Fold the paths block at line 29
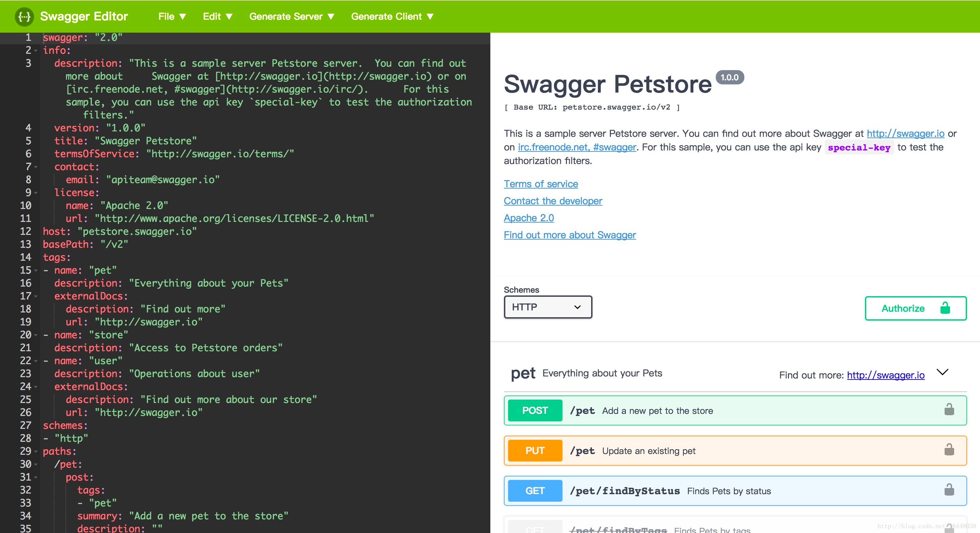This screenshot has width=980, height=533. point(36,452)
